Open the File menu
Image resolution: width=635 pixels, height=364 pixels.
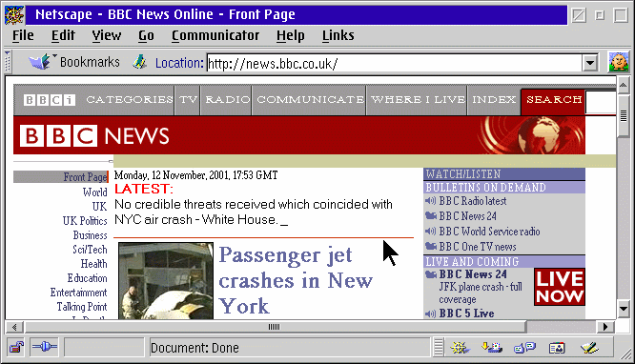tap(23, 35)
